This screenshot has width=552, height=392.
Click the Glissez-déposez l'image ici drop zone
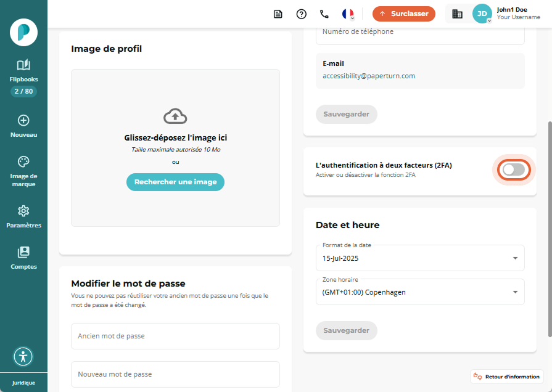[x=175, y=148]
